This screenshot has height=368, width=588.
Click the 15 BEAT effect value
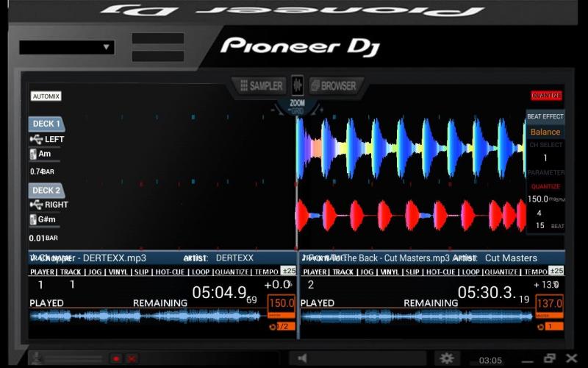coord(540,226)
